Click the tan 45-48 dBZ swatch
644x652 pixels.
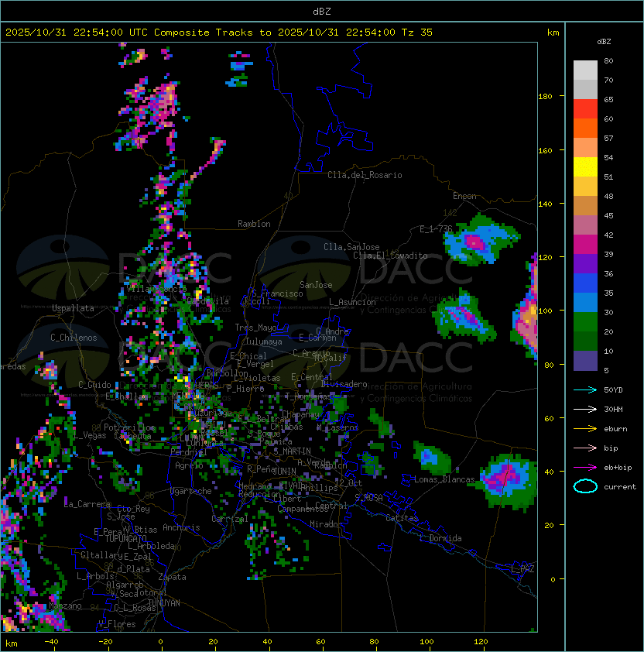point(585,206)
